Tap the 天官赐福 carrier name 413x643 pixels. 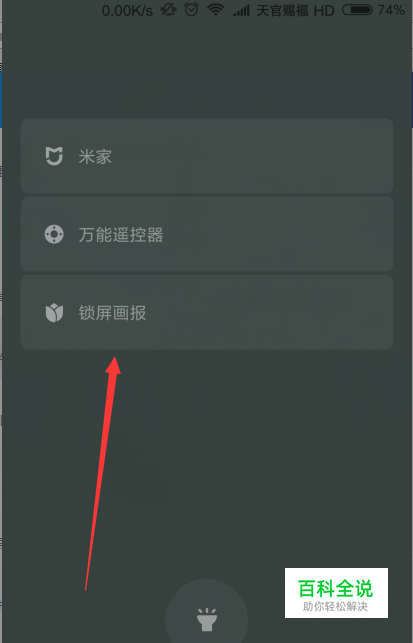tap(282, 10)
